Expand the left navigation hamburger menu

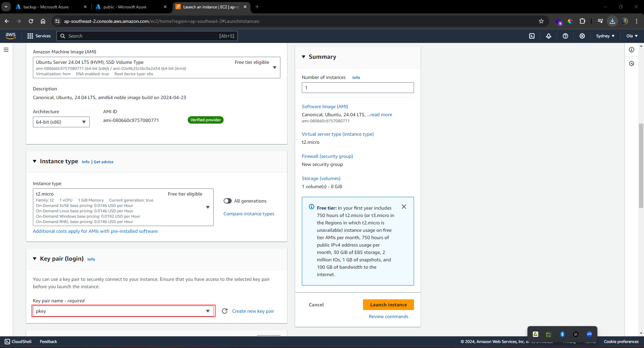pyautogui.click(x=6, y=50)
